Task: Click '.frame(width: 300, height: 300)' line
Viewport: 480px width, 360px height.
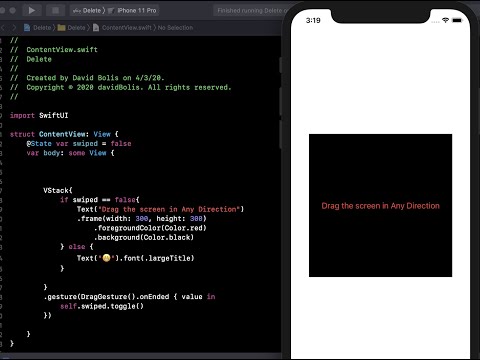Action: (x=142, y=218)
